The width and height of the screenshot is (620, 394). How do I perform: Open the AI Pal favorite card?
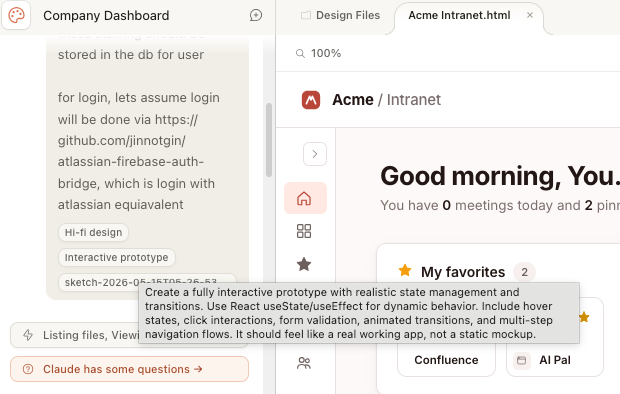click(x=555, y=338)
